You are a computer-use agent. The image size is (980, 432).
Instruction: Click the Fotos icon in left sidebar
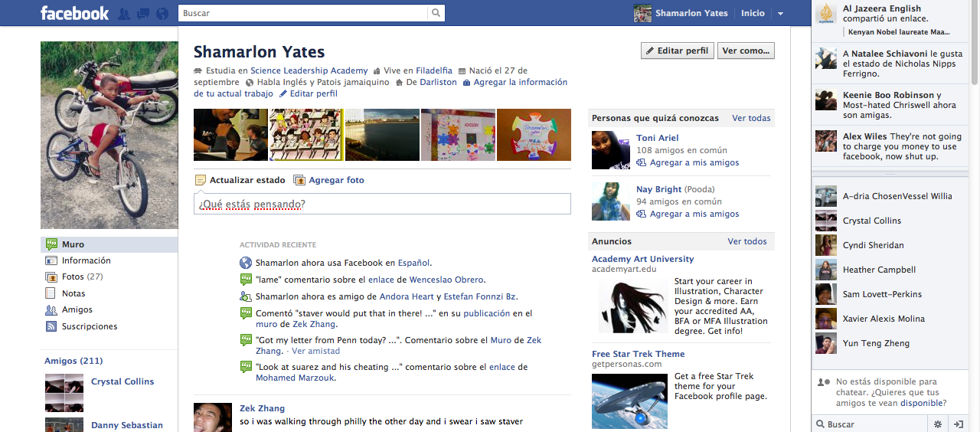(51, 277)
